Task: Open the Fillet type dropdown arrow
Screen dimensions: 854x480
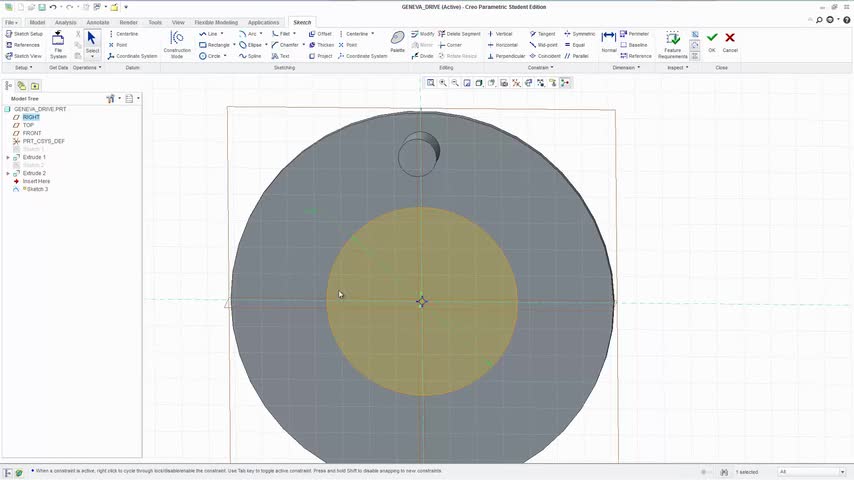Action: (294, 34)
